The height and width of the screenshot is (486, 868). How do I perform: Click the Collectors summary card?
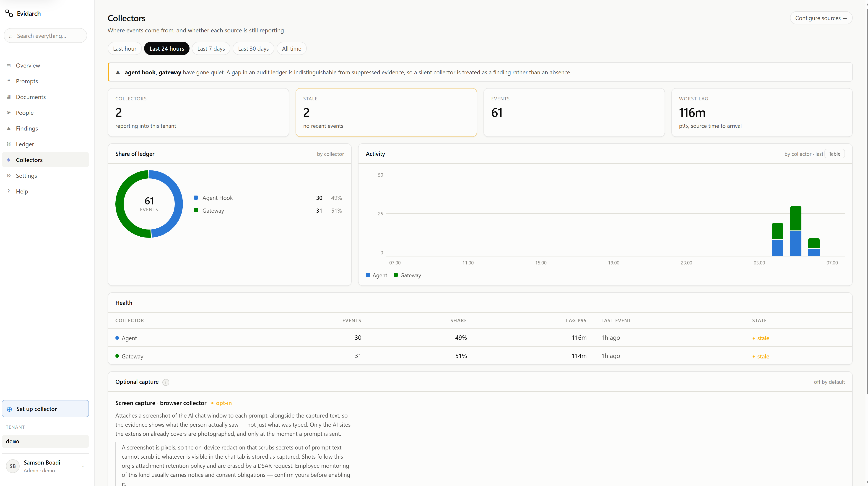point(198,112)
